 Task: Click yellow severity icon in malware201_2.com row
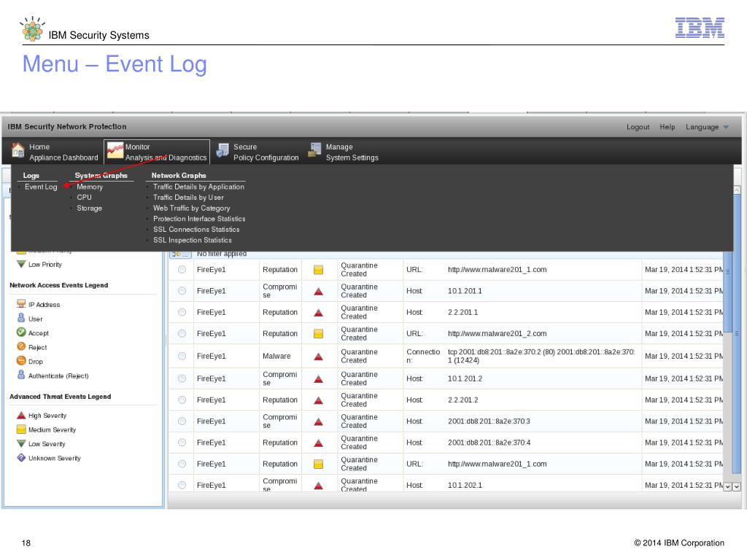click(x=319, y=334)
